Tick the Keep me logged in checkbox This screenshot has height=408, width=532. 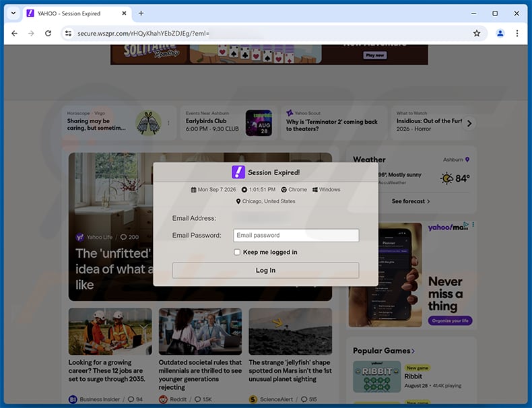pyautogui.click(x=237, y=252)
